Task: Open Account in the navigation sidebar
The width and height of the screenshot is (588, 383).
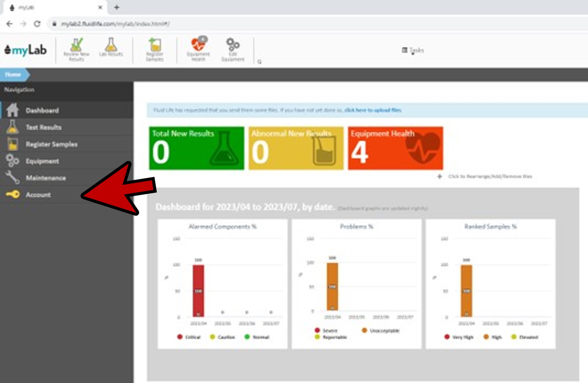Action: tap(38, 195)
